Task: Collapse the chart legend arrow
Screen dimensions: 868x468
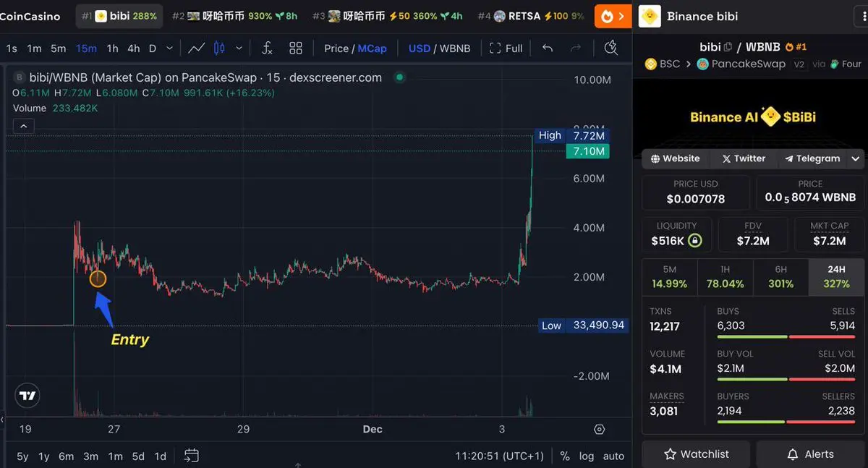Action: tap(24, 127)
